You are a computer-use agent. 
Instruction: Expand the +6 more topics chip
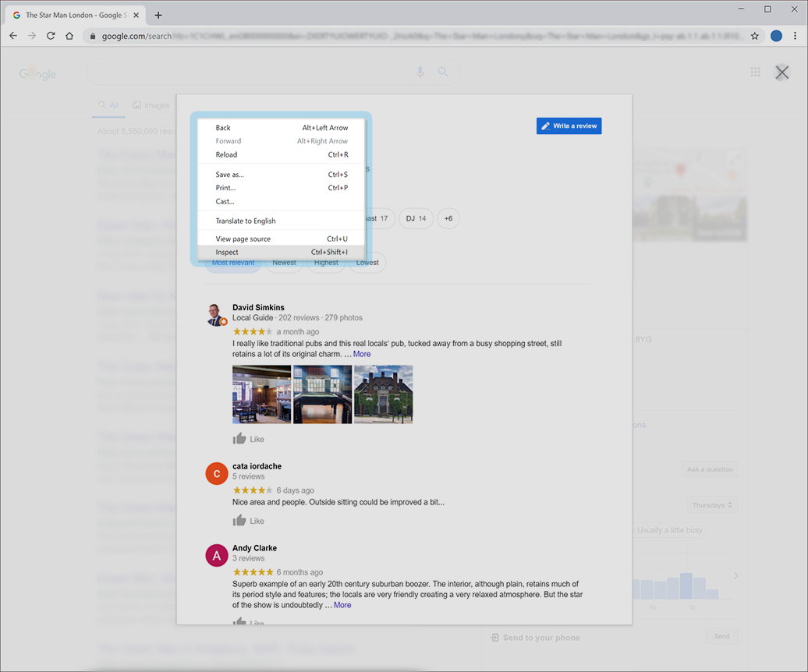pos(448,219)
